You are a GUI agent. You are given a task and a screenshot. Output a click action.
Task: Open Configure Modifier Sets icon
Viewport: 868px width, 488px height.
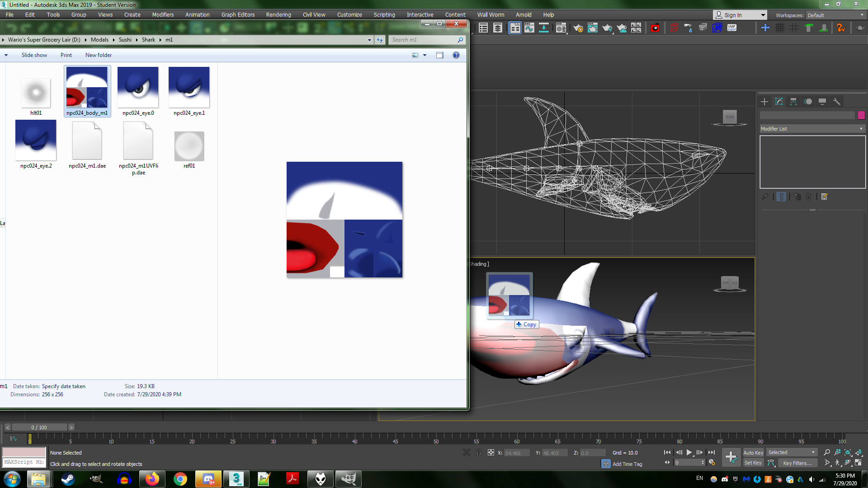[x=825, y=197]
